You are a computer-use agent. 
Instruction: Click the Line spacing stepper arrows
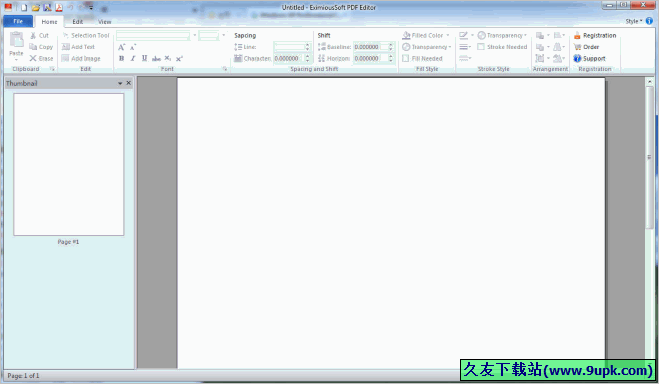(308, 47)
